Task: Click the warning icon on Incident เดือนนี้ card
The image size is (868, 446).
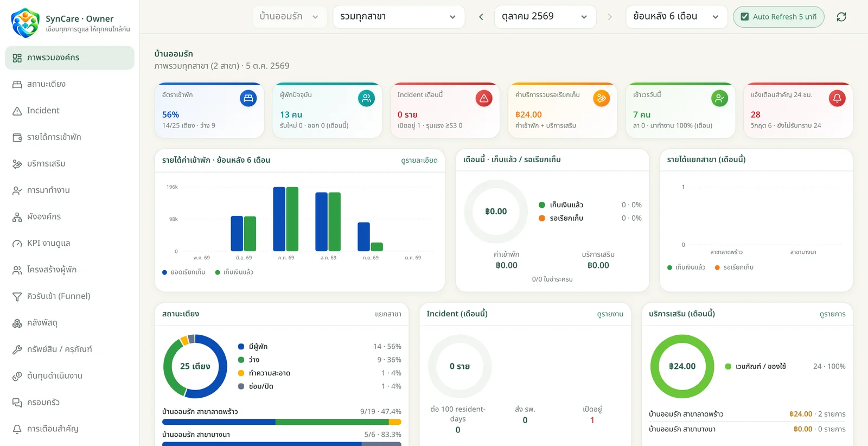Action: pyautogui.click(x=484, y=98)
